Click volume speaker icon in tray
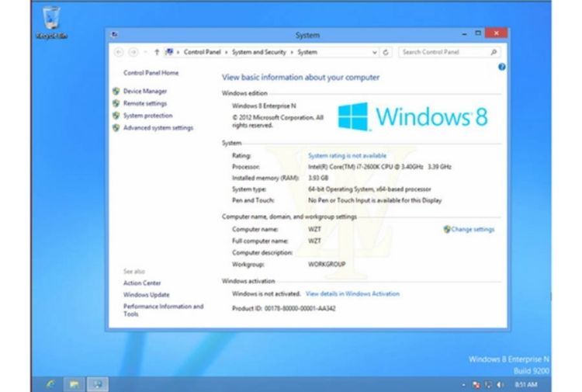The height and width of the screenshot is (392, 582). tap(501, 385)
